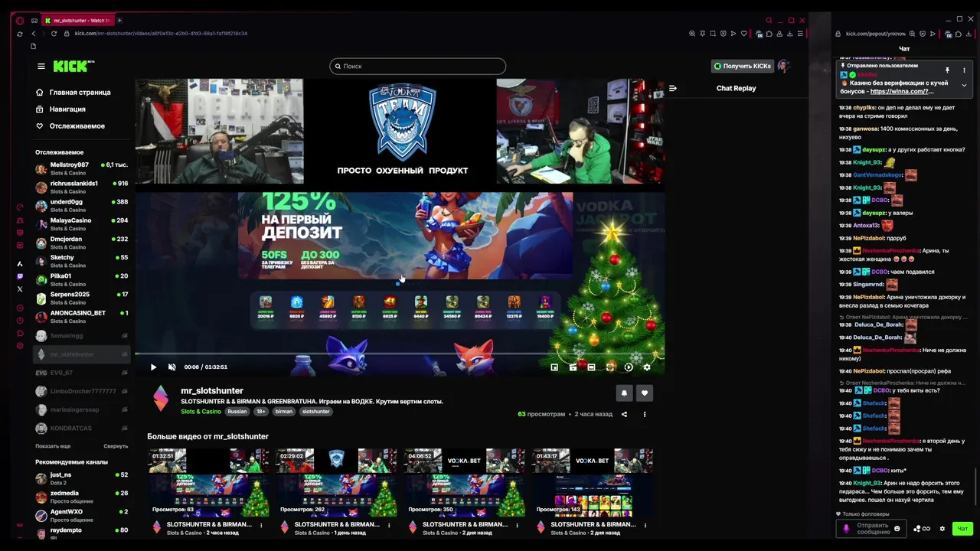Click the Получить KICKs button
Image resolution: width=980 pixels, height=551 pixels.
point(742,66)
